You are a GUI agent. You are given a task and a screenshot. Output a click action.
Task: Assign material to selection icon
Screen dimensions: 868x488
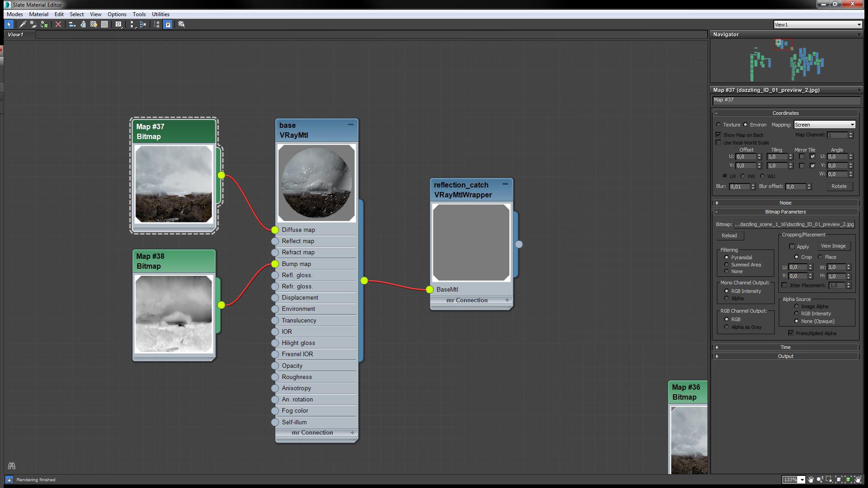44,24
